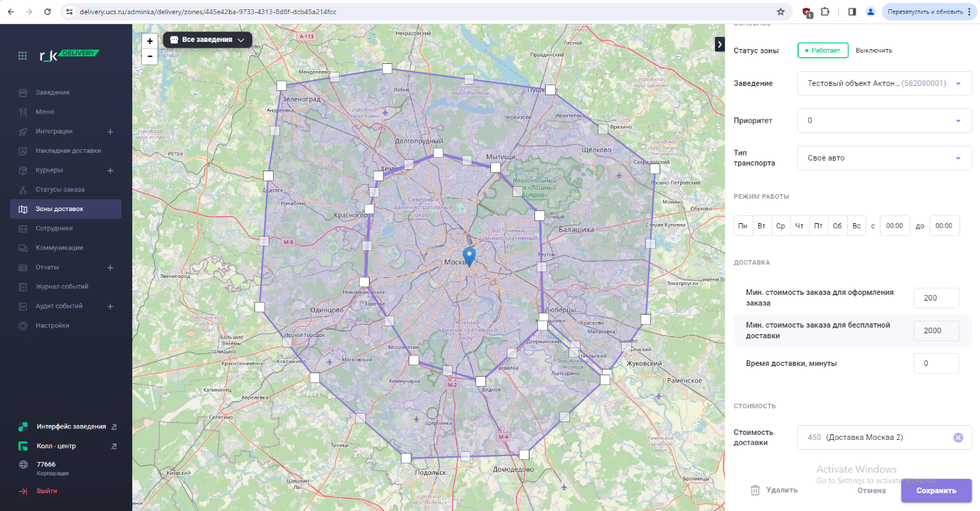Toggle Saturday (Сб) working day
This screenshot has height=511, width=980.
(837, 226)
